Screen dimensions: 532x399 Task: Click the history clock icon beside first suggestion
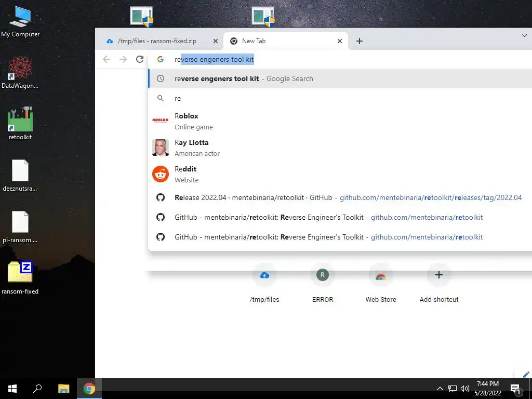tap(161, 79)
